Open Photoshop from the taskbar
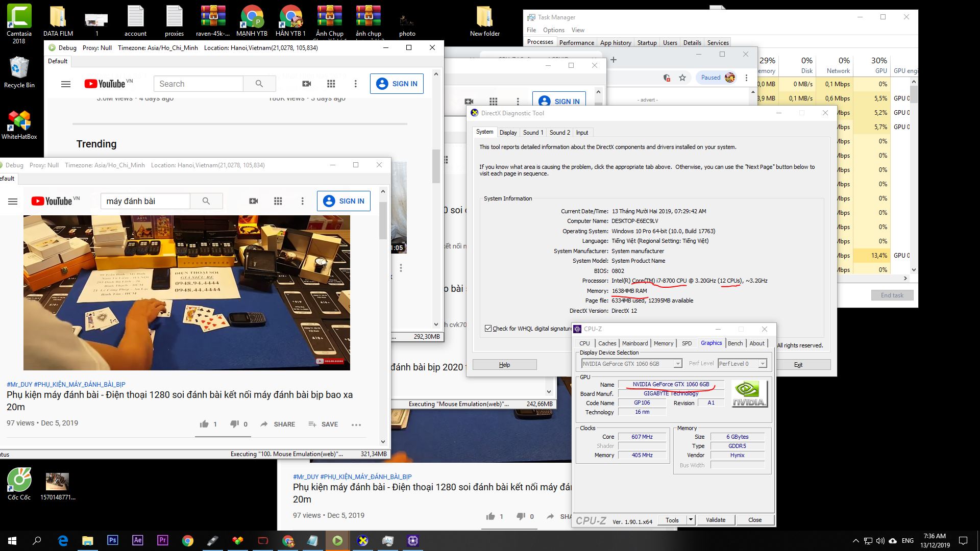980x551 pixels. [x=112, y=540]
